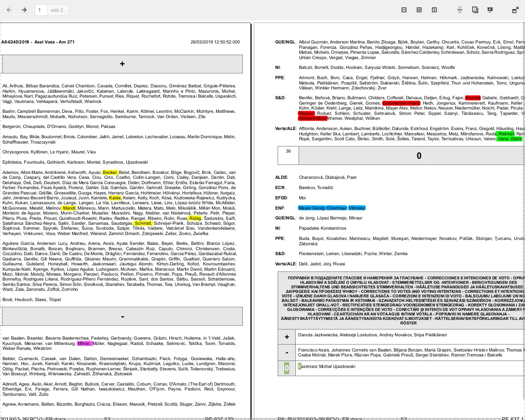Click the '+' cell in the corrections table
The width and height of the screenshot is (525, 420).
287,337
